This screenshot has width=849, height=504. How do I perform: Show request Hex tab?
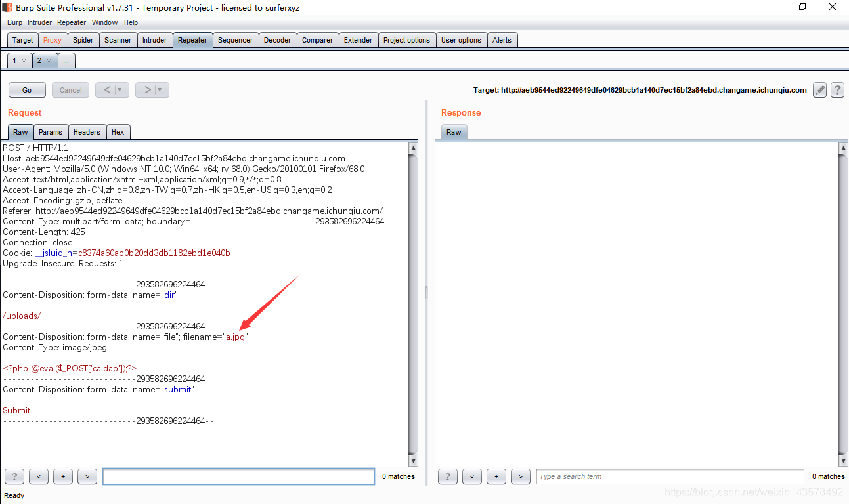pyautogui.click(x=118, y=132)
